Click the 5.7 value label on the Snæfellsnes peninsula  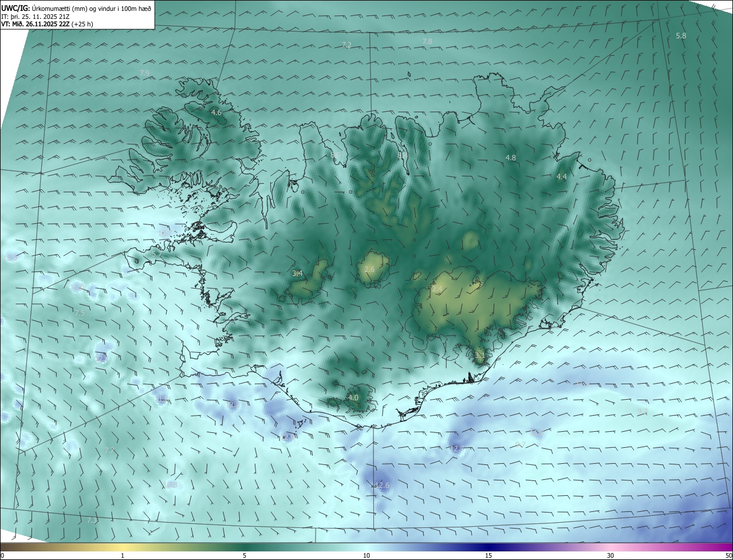click(x=157, y=254)
